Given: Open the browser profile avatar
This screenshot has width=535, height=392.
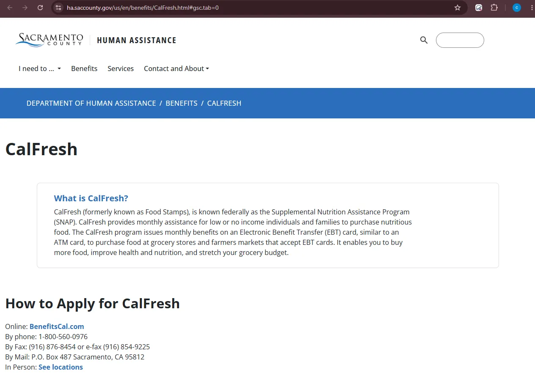Looking at the screenshot, I should tap(516, 8).
